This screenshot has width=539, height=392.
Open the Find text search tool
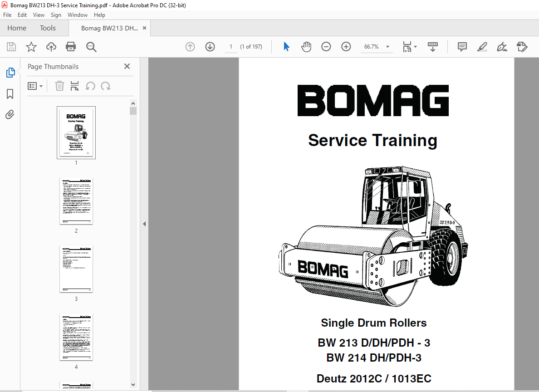[91, 47]
